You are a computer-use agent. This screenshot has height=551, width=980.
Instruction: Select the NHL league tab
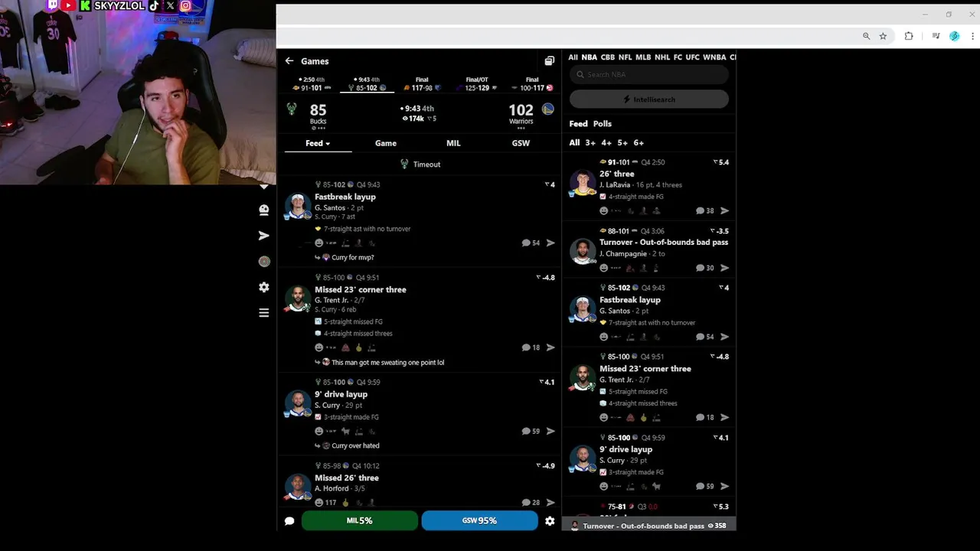(662, 57)
